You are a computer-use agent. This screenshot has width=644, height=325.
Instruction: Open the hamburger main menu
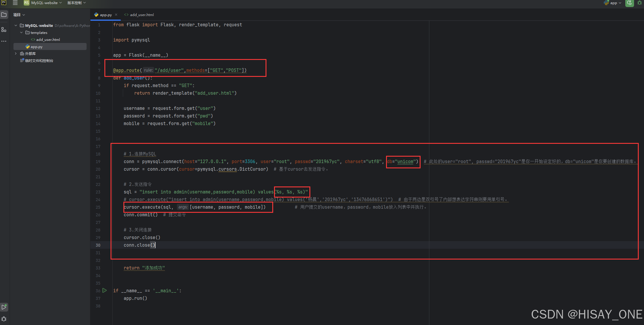point(15,3)
